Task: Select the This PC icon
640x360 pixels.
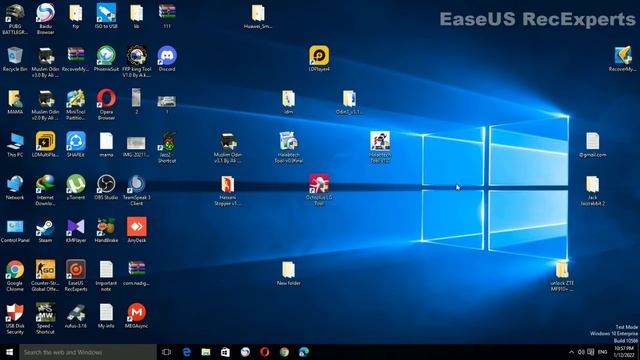Action: (15, 144)
